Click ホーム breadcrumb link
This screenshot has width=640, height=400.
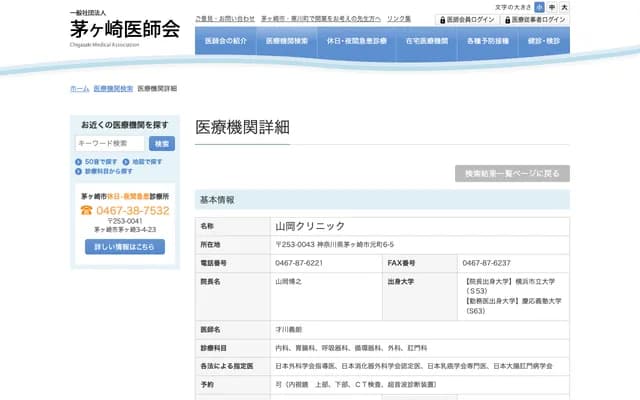79,89
